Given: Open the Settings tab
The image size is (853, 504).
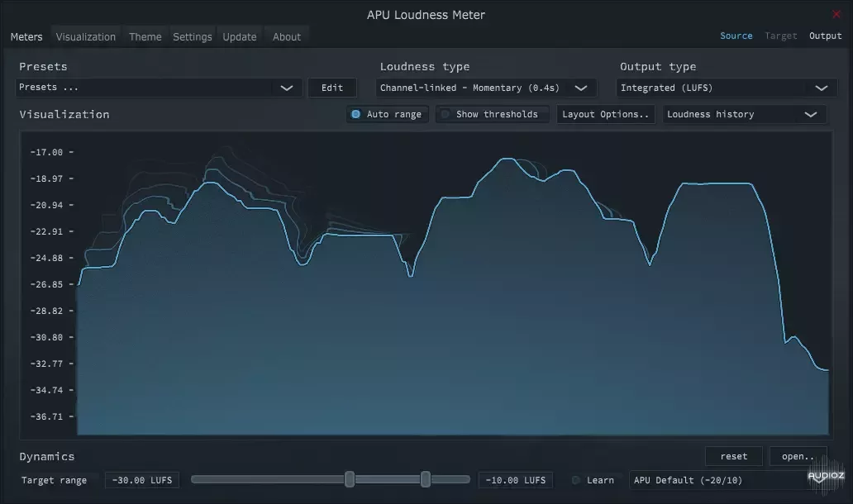Looking at the screenshot, I should 193,36.
